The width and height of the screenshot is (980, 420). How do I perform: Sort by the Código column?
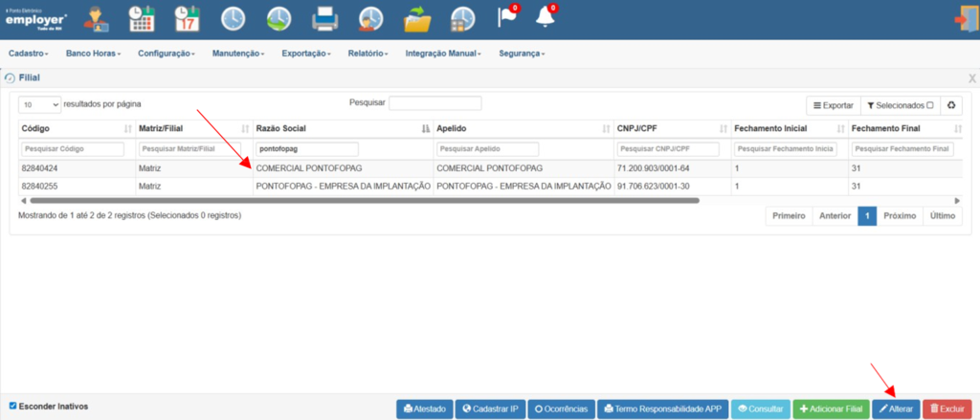point(77,129)
